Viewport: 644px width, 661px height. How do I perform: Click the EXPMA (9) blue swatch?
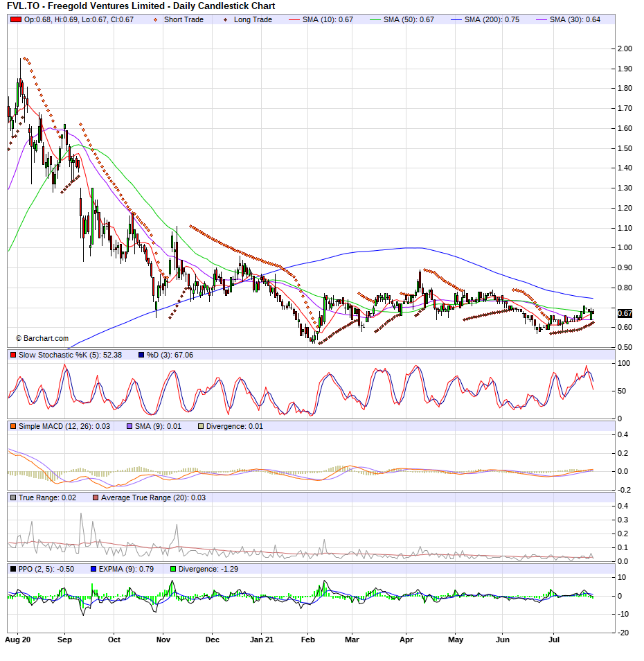coord(93,569)
